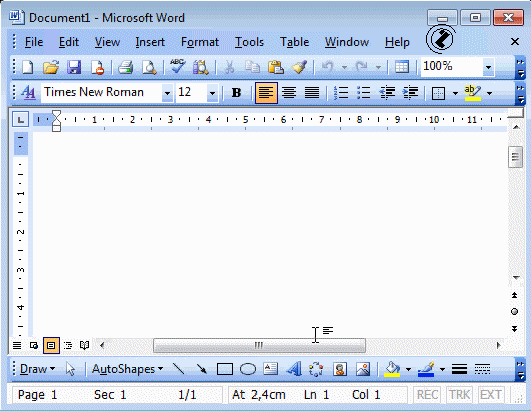Open the Print Preview icon
Viewport: 531px width, 411px height.
tap(149, 67)
